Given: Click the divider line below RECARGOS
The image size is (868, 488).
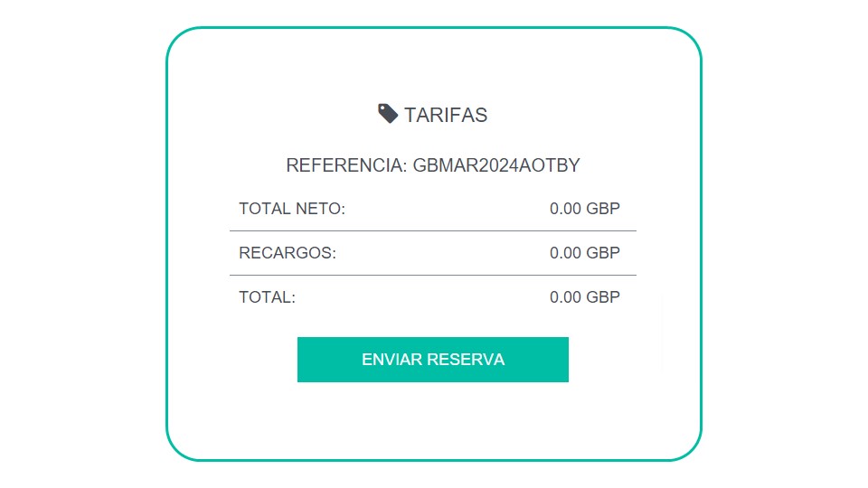Looking at the screenshot, I should click(x=433, y=275).
